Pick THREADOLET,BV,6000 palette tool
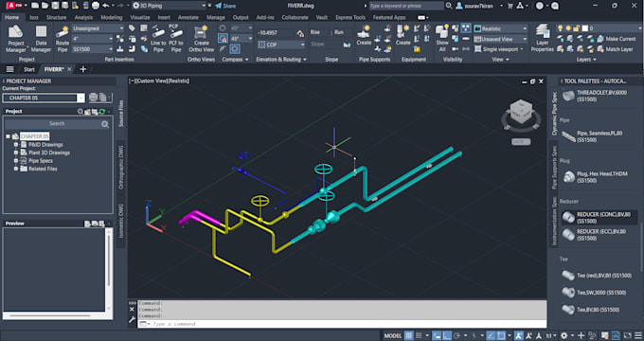Screen dimensions: 644x341 point(596,96)
